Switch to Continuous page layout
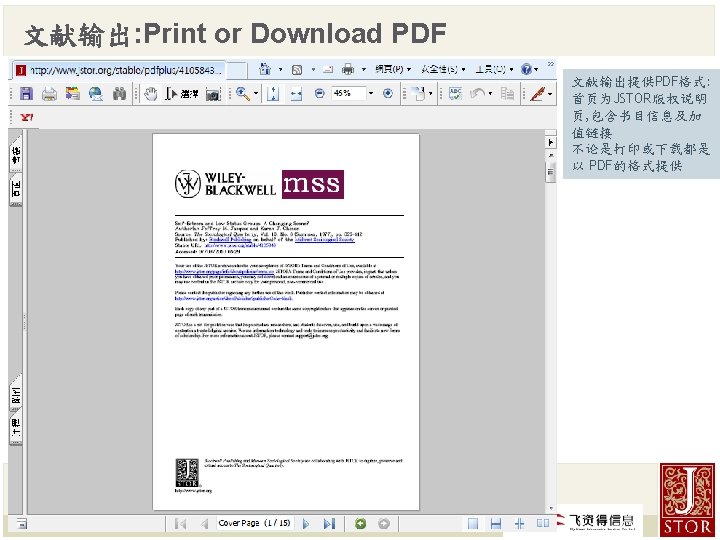Image resolution: width=720 pixels, height=540 pixels. click(496, 523)
